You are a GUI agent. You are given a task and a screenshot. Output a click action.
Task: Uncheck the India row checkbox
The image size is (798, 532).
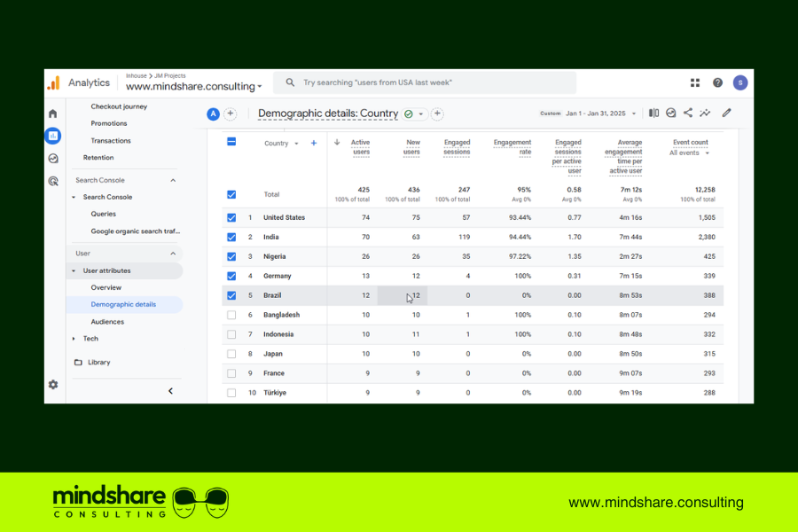point(231,238)
